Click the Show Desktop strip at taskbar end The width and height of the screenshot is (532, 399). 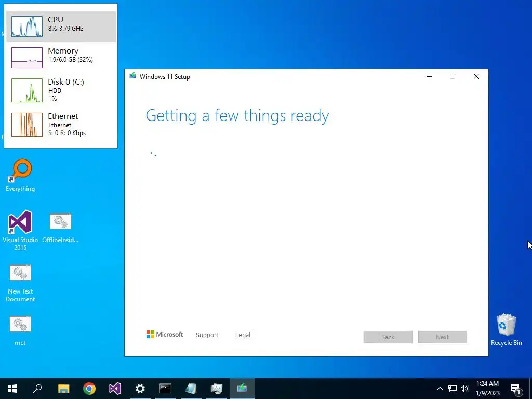click(530, 389)
